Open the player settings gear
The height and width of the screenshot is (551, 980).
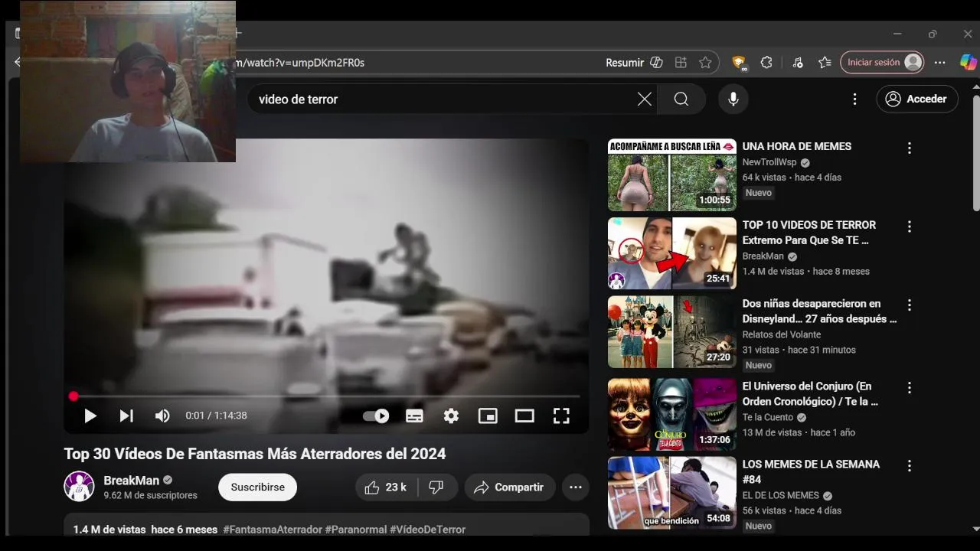[451, 416]
